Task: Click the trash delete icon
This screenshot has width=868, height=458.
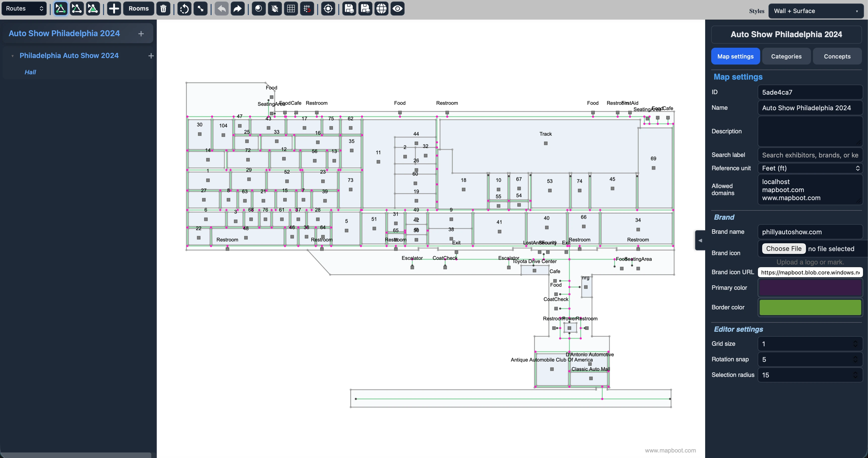Action: (x=163, y=9)
